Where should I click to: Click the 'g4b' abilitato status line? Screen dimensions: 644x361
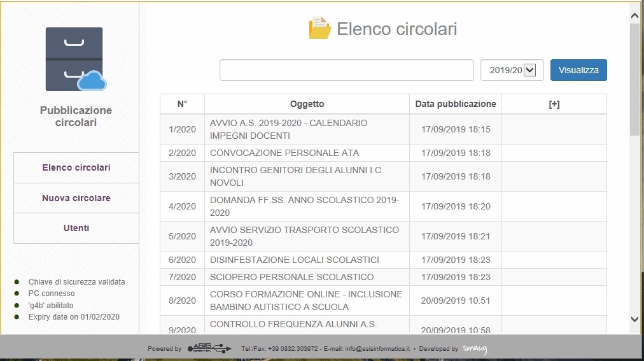click(51, 306)
